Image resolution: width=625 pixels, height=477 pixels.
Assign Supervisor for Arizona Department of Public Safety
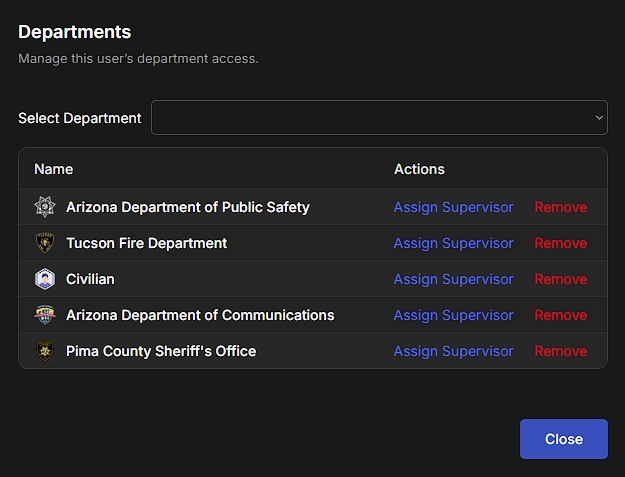(453, 207)
